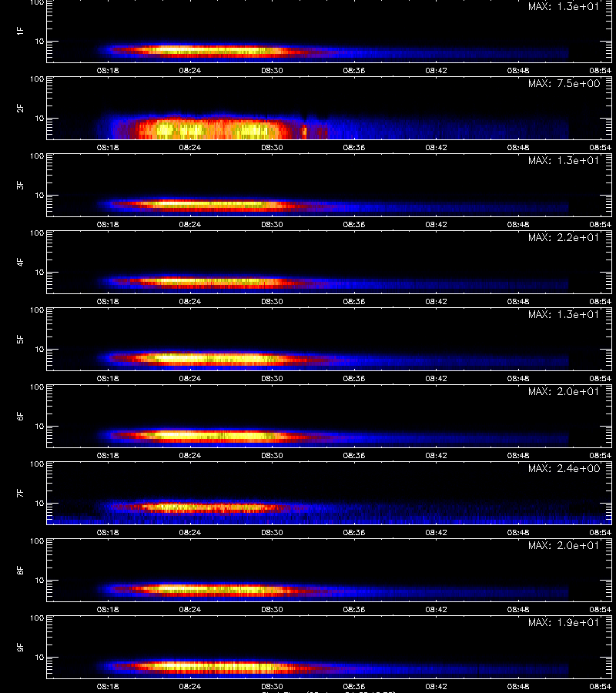Click the 08:36 tick label under panel 4F
Screen dimensions: 616x693
pos(354,301)
